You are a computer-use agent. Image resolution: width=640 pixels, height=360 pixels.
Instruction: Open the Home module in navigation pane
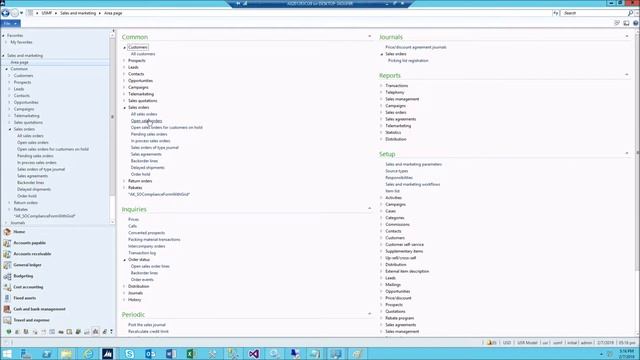[x=19, y=232]
